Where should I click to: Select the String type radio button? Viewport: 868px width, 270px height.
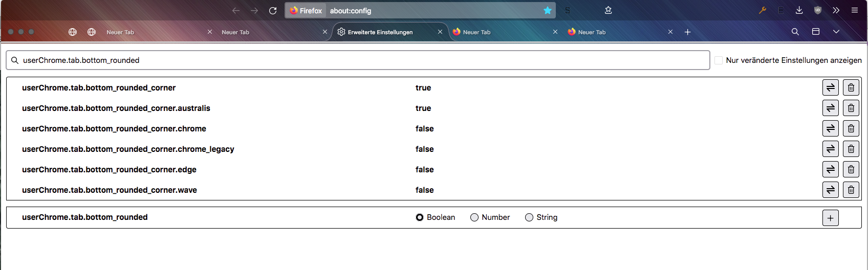529,217
